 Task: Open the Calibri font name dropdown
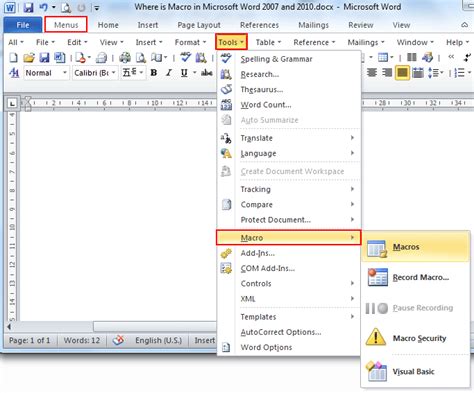113,73
